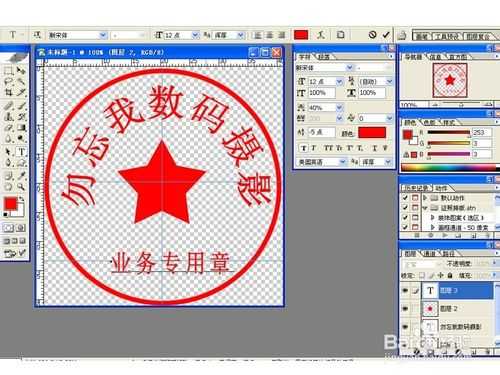Open language dropdown in Character panel
500x375 pixels.
(x=342, y=162)
